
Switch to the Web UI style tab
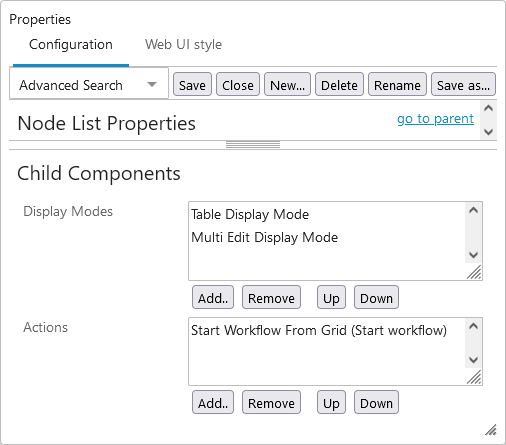point(183,44)
